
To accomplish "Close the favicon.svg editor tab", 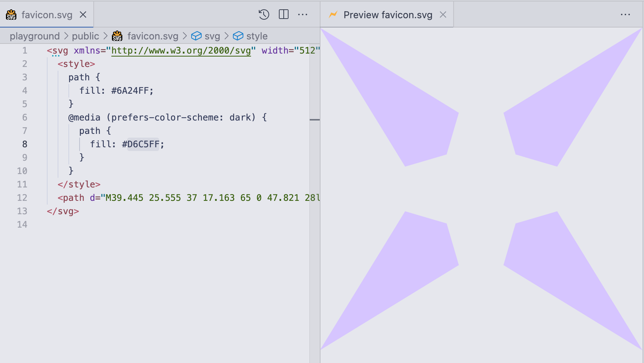I will coord(83,15).
